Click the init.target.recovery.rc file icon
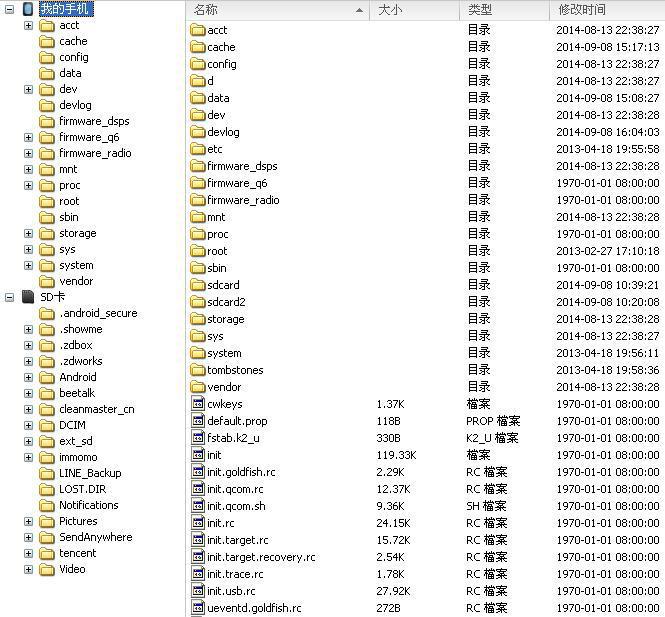665x617 pixels. (198, 556)
